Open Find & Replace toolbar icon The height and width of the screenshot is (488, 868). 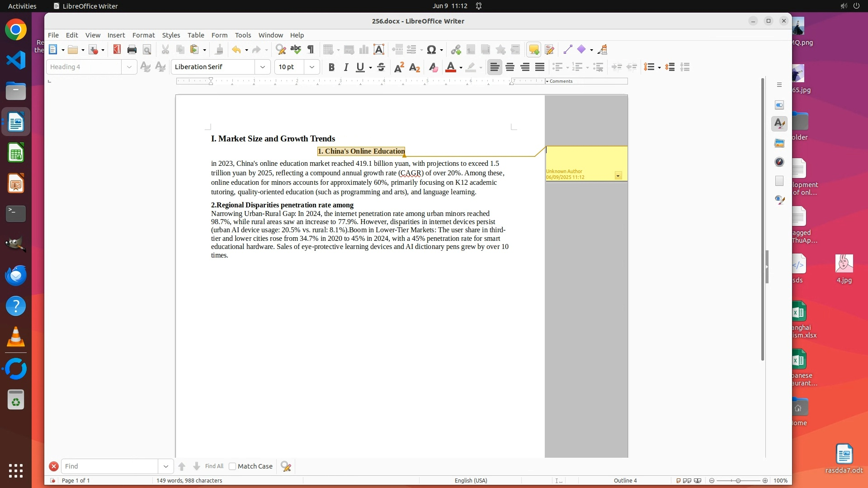tap(280, 50)
